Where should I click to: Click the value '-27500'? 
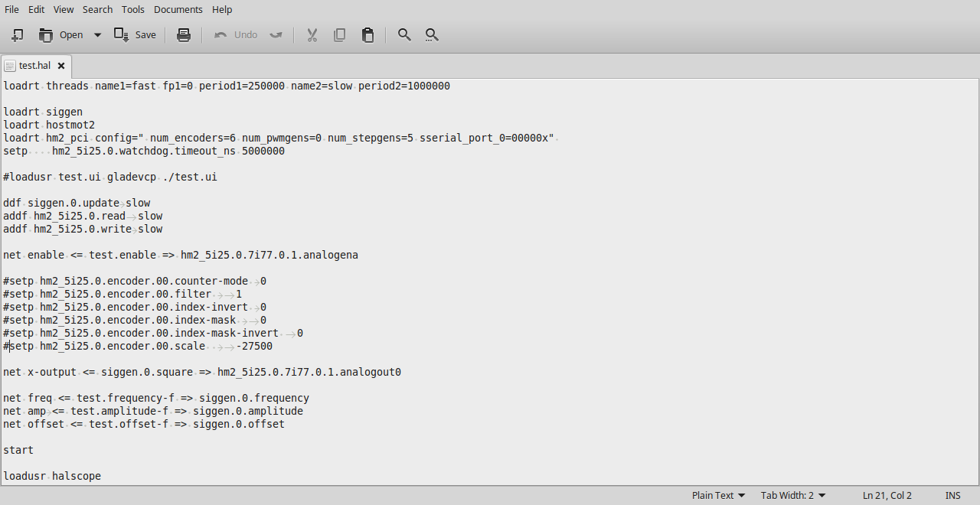(x=254, y=346)
